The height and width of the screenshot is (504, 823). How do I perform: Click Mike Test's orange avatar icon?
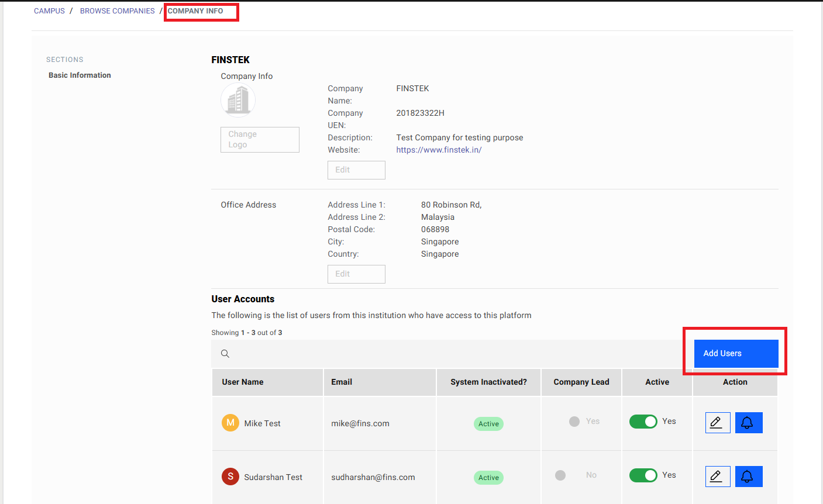pyautogui.click(x=230, y=423)
